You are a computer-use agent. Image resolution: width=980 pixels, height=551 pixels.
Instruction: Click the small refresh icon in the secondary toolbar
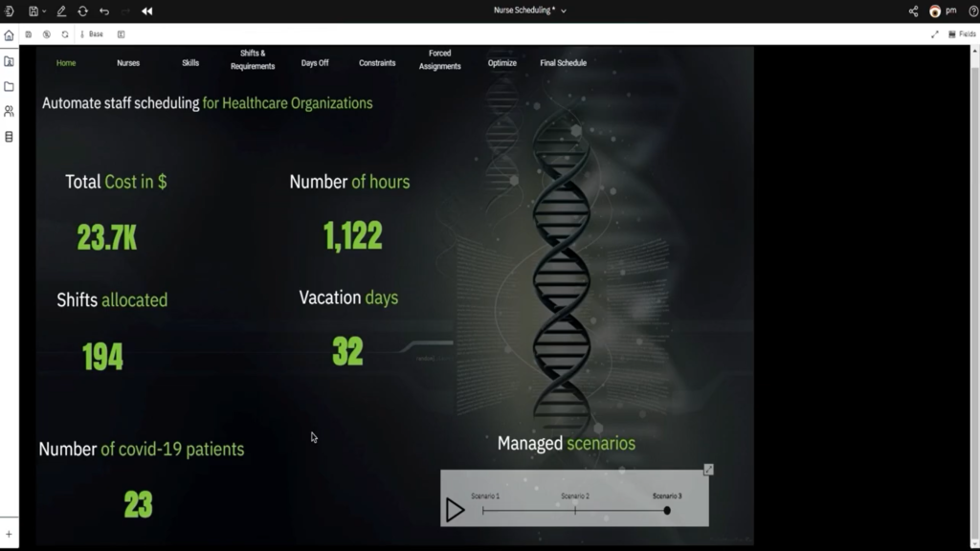[65, 34]
